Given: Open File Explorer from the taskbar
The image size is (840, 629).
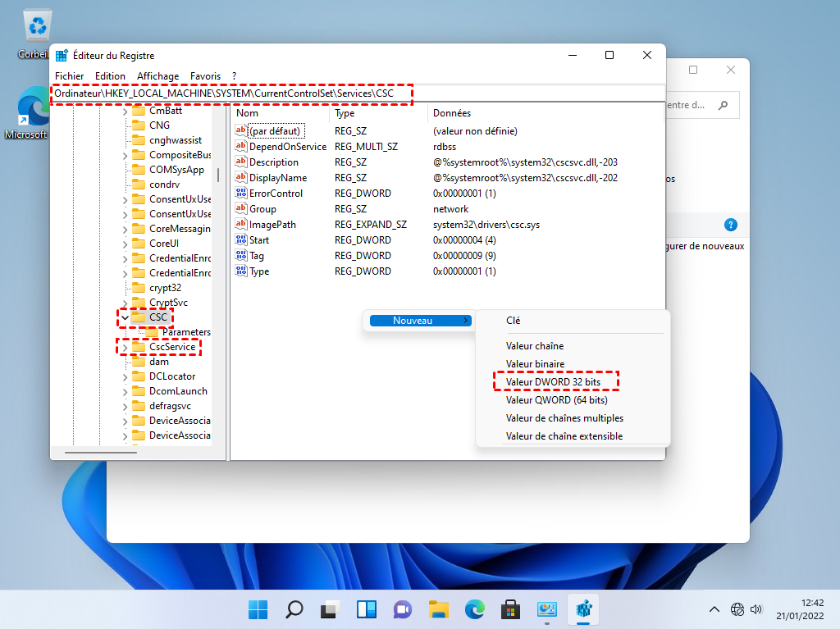Looking at the screenshot, I should [438, 609].
